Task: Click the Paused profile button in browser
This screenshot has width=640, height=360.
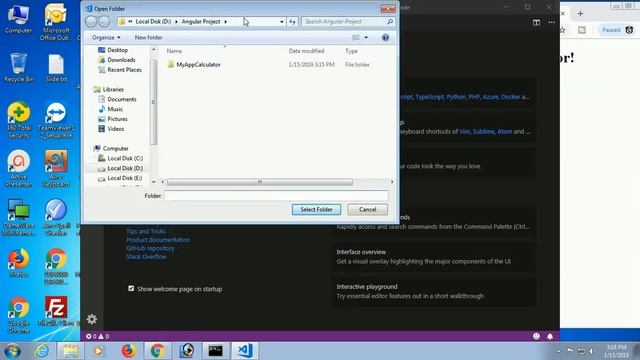Action: (617, 30)
